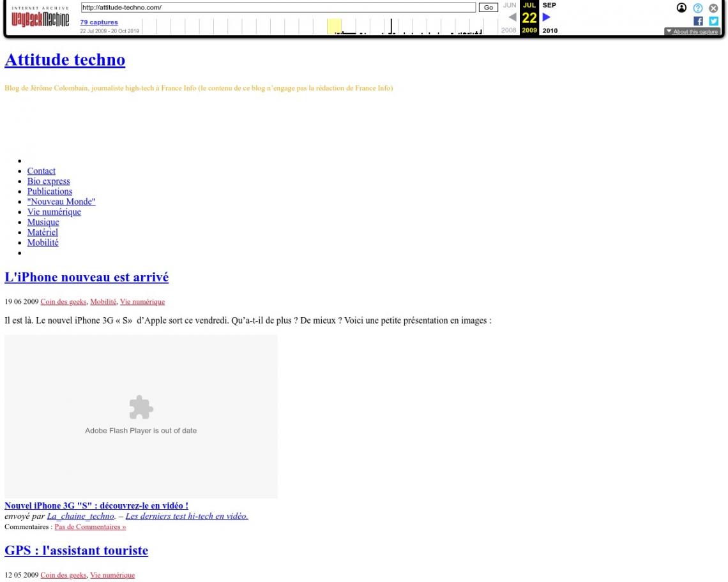The image size is (728, 582).
Task: Open the Wayback user account icon
Action: tap(681, 8)
